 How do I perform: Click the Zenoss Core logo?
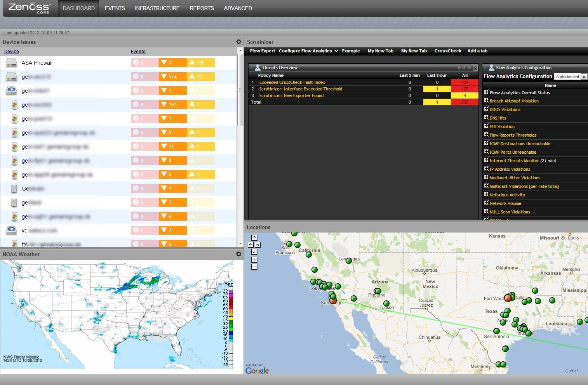(x=29, y=8)
